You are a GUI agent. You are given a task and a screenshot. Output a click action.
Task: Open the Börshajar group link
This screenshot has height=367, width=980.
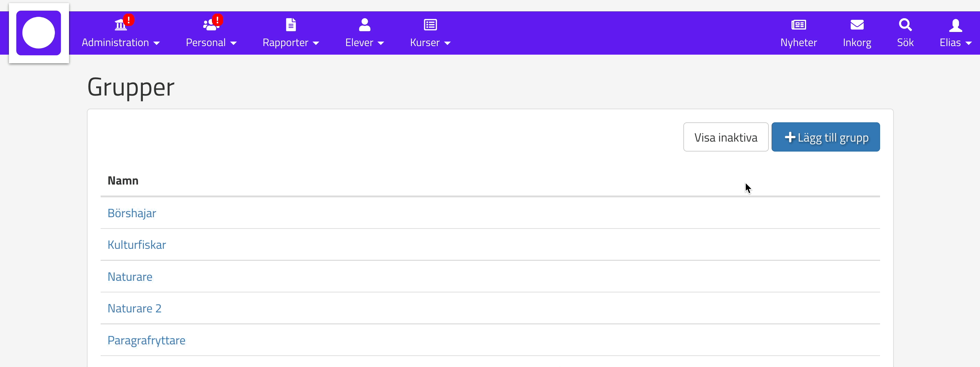pyautogui.click(x=132, y=213)
